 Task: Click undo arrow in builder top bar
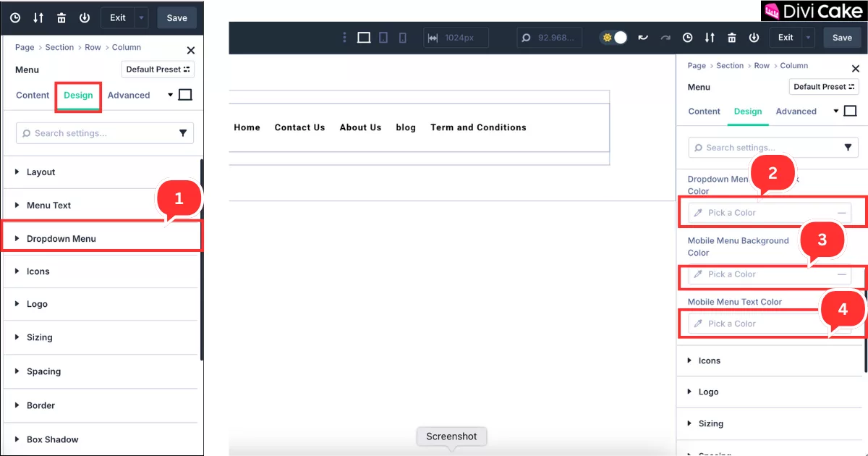(x=642, y=38)
